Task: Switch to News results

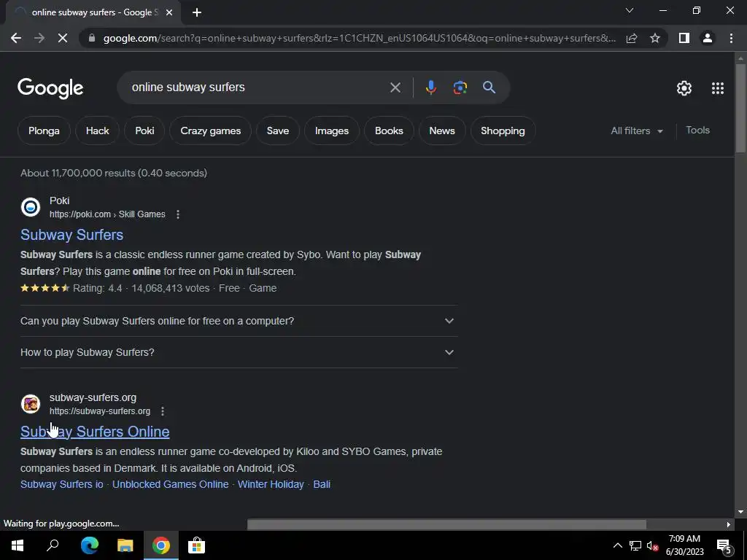Action: pos(441,131)
